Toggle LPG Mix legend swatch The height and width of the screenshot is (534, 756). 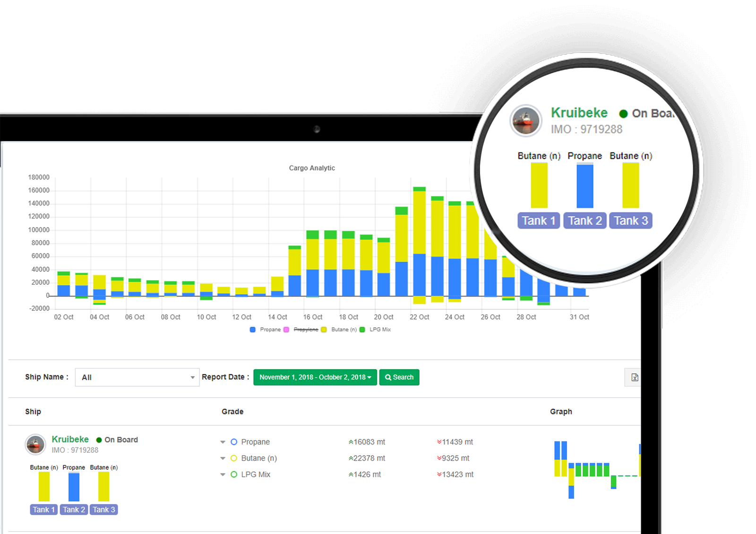[362, 330]
